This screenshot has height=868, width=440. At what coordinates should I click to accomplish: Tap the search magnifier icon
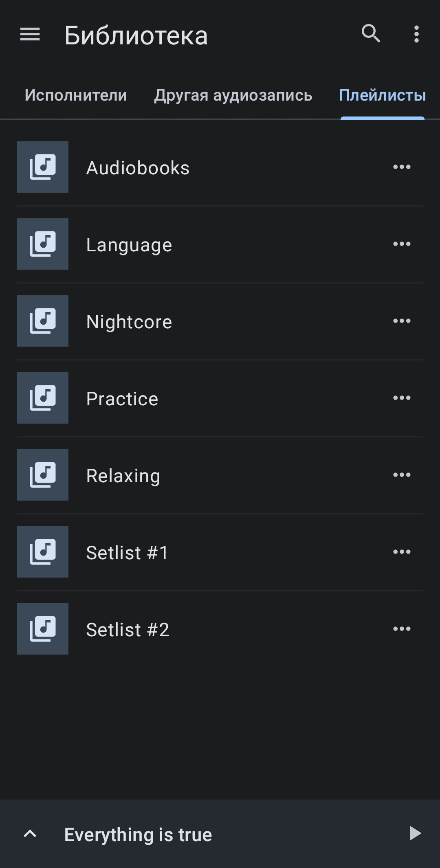[371, 34]
